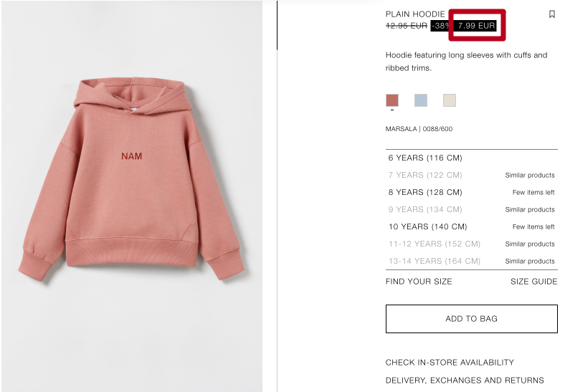View similar products for 11-12 Years size
The height and width of the screenshot is (392, 565).
click(530, 244)
